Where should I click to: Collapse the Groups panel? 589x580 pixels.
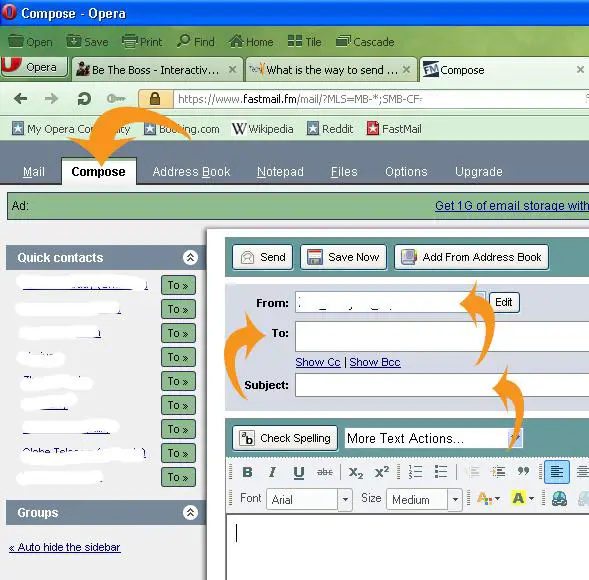click(x=190, y=512)
